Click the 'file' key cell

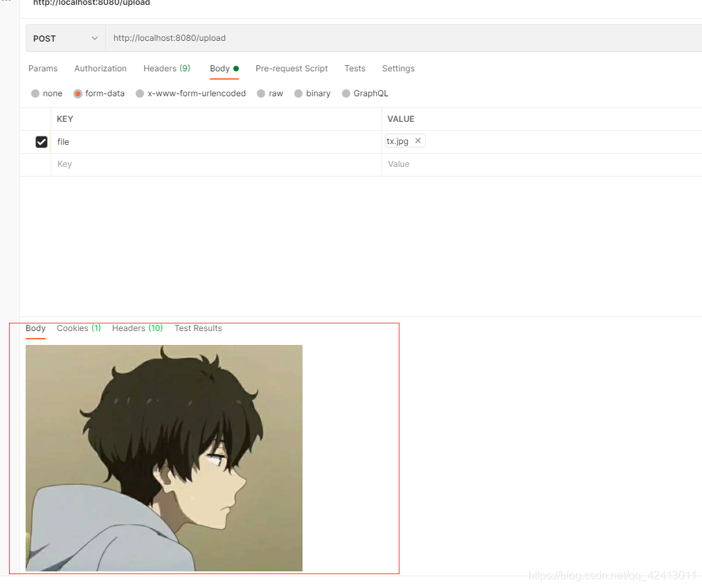pos(216,142)
